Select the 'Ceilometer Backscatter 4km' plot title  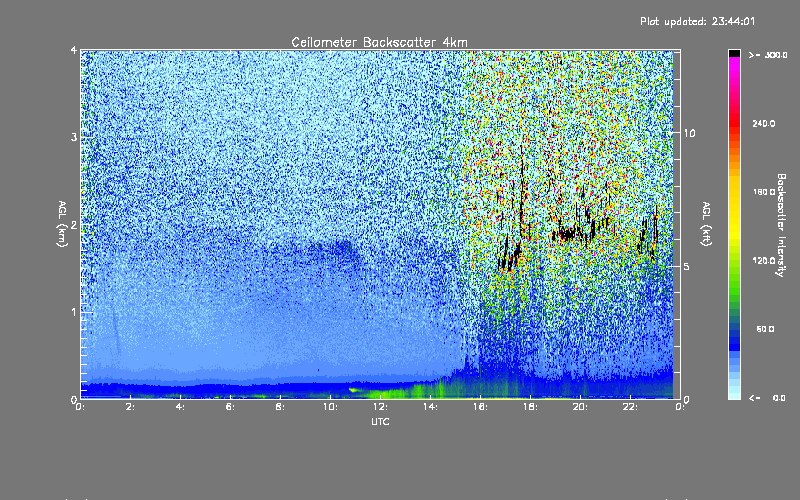(x=379, y=42)
